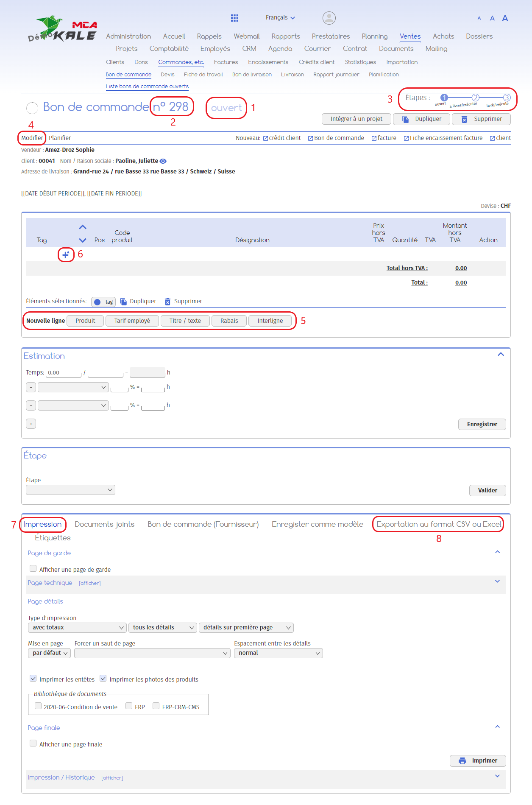532x805 pixels.
Task: Click the user profile avatar icon
Action: click(x=329, y=18)
